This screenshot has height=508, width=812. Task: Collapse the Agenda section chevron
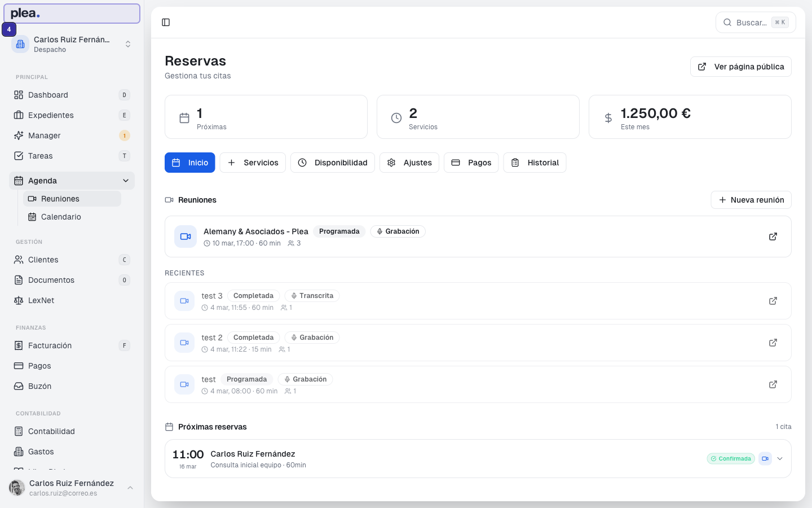[126, 181]
